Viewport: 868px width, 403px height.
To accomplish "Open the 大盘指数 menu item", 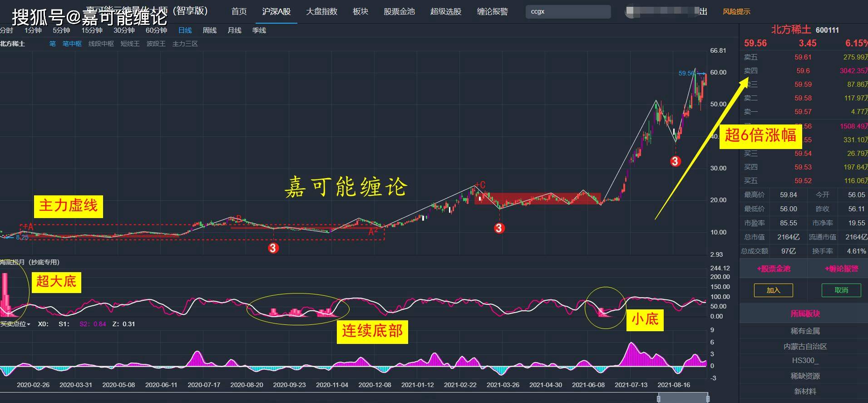I will (321, 11).
